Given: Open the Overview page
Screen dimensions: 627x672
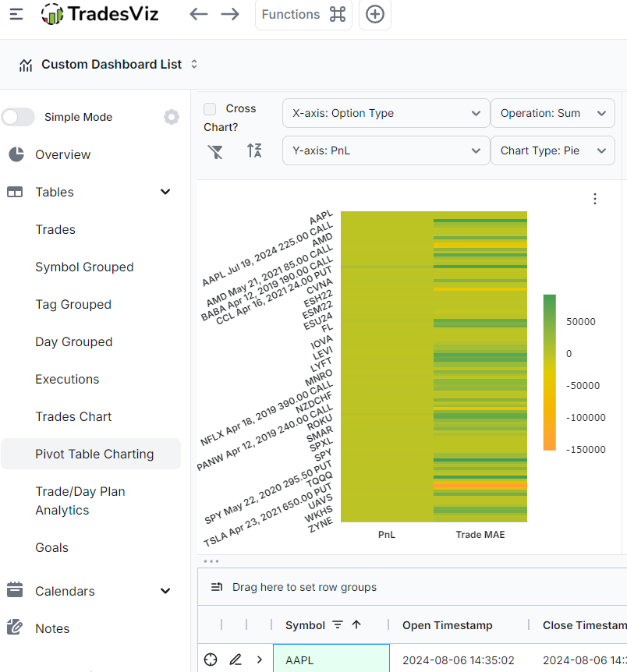Looking at the screenshot, I should [63, 154].
